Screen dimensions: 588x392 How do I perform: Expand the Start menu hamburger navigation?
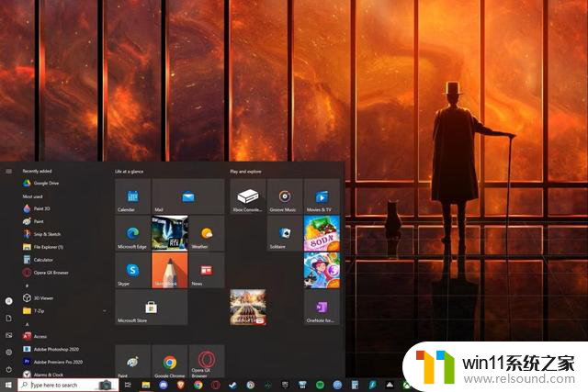pyautogui.click(x=8, y=172)
